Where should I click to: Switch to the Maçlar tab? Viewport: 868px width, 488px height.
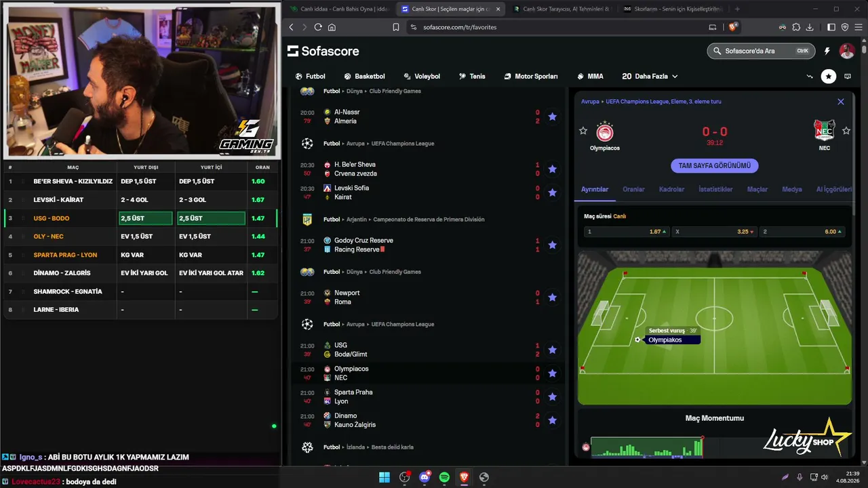757,190
